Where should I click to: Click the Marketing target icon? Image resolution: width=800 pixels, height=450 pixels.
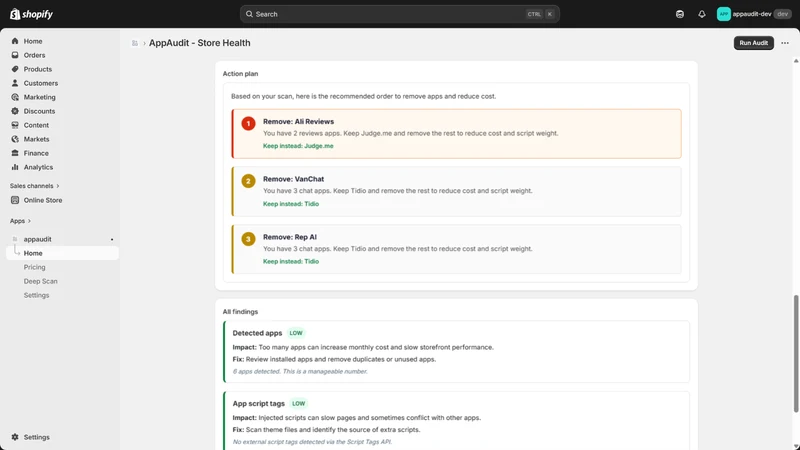pos(15,97)
